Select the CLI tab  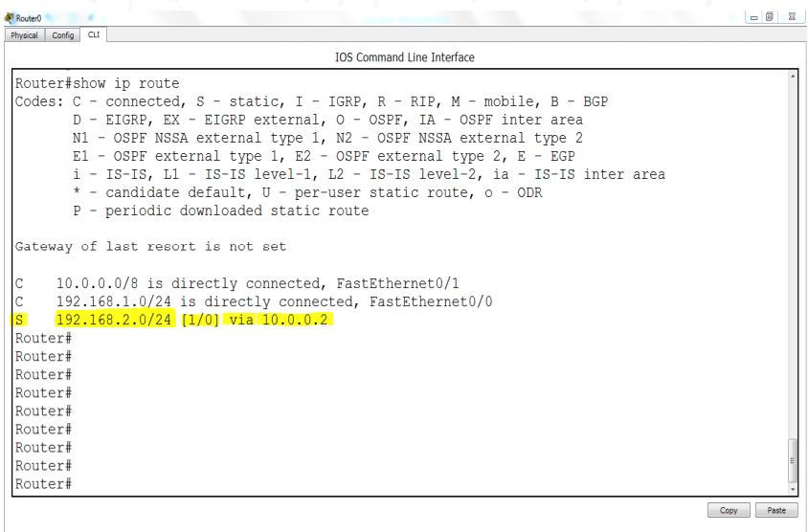[94, 34]
